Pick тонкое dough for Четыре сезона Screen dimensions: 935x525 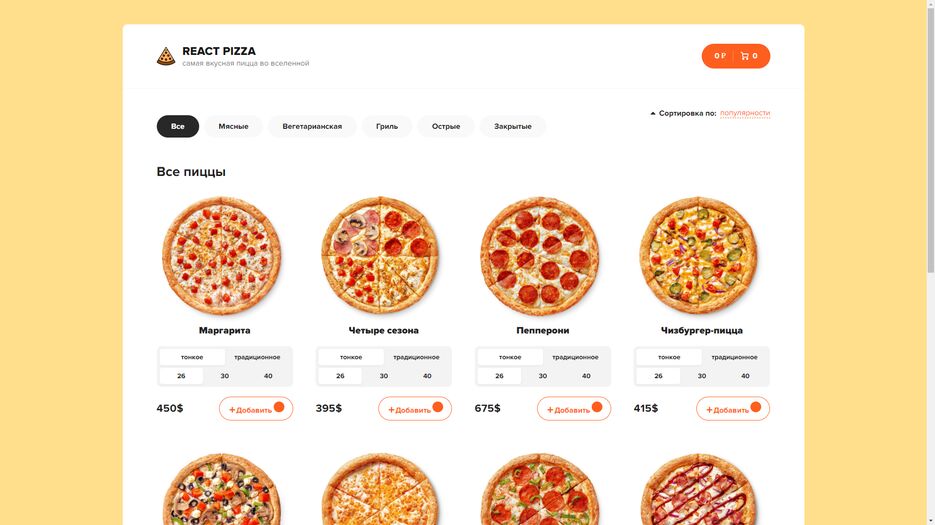(351, 357)
